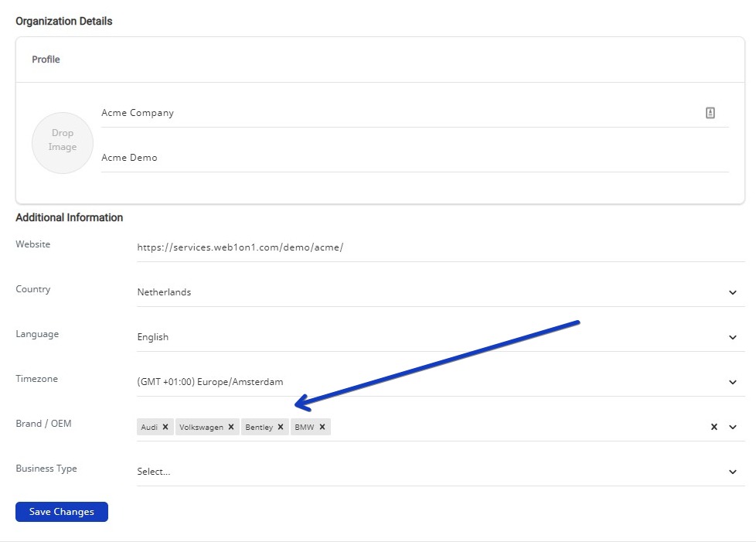This screenshot has height=542, width=756.
Task: Click the Acme Company name field
Action: [x=414, y=114]
